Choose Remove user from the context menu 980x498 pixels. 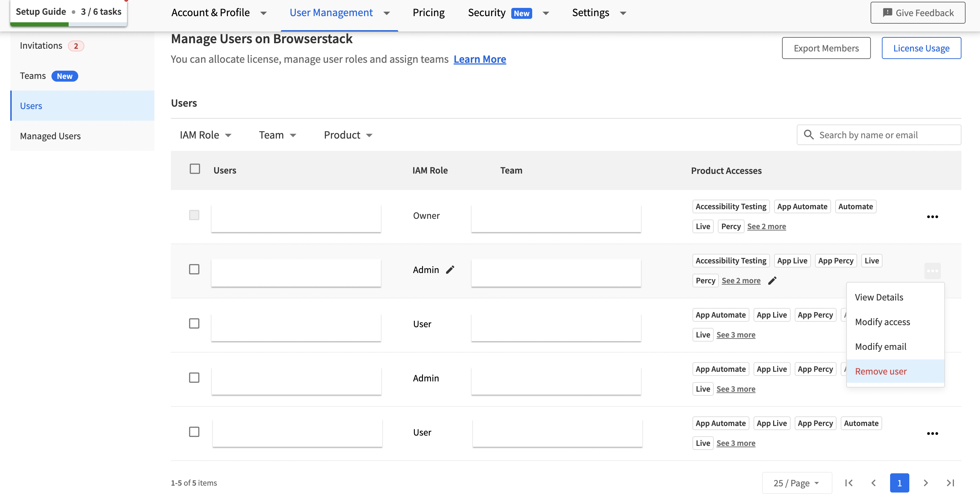(x=881, y=371)
